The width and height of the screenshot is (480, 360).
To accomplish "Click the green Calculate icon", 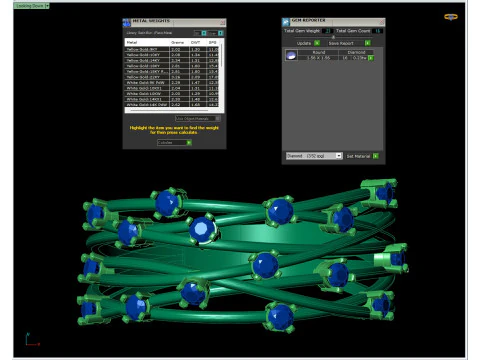I will [x=189, y=143].
